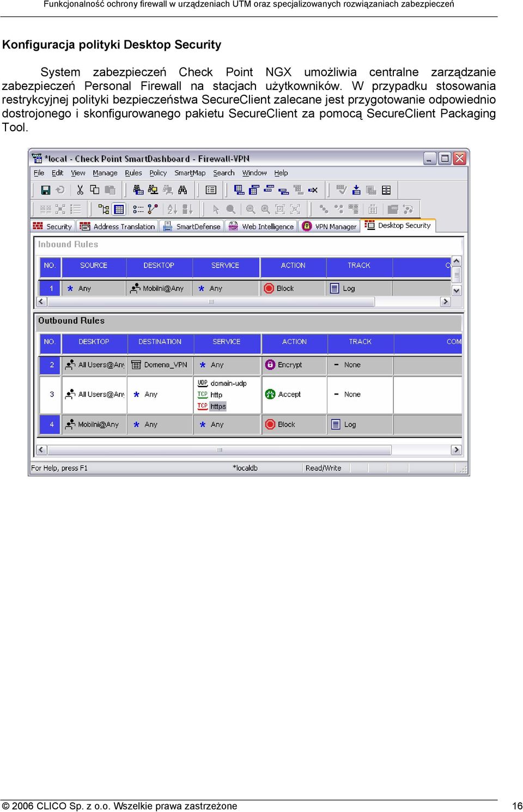Click Read/Write in the status bar
523x812 pixels.
[324, 468]
